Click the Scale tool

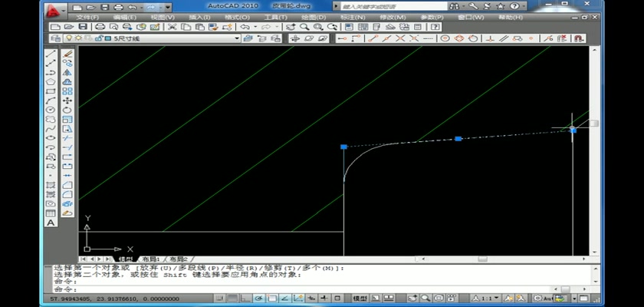pyautogui.click(x=67, y=119)
